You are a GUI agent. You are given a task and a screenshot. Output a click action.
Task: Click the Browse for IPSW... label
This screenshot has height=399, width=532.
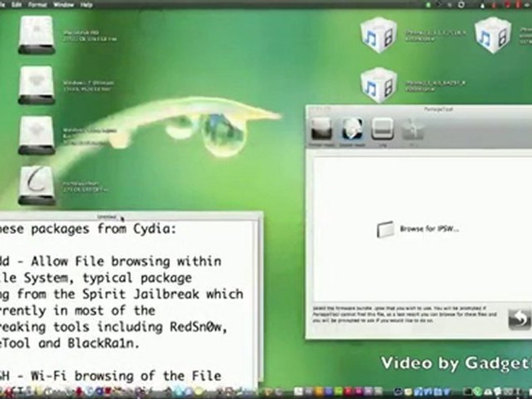point(429,229)
